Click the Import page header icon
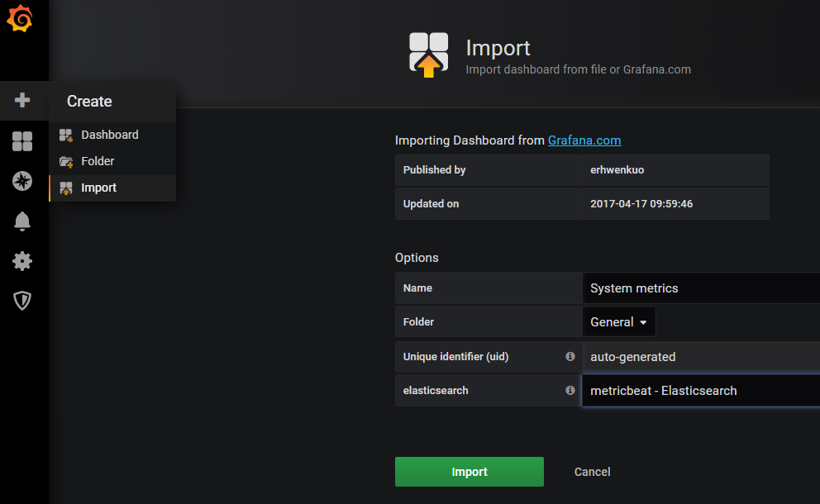 click(428, 55)
